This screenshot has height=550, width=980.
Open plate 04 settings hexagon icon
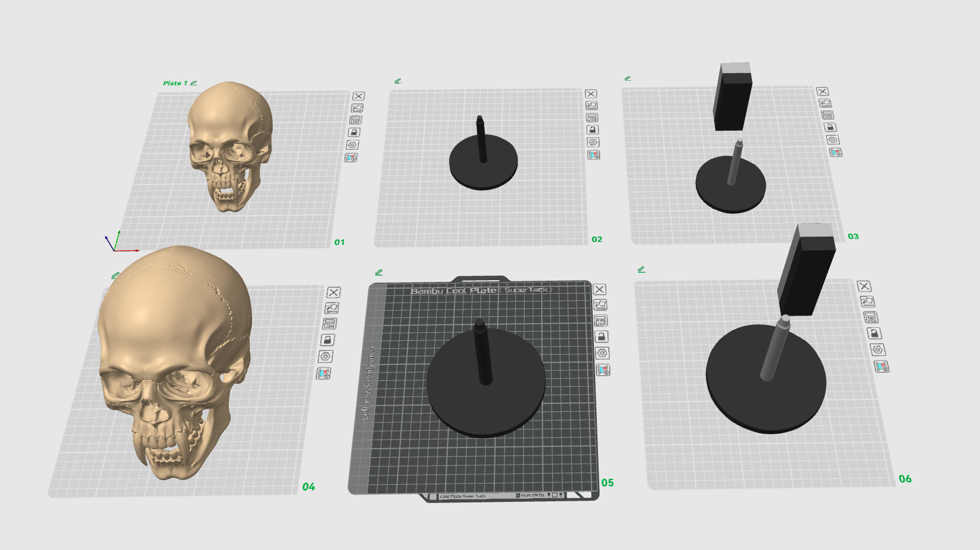click(325, 356)
